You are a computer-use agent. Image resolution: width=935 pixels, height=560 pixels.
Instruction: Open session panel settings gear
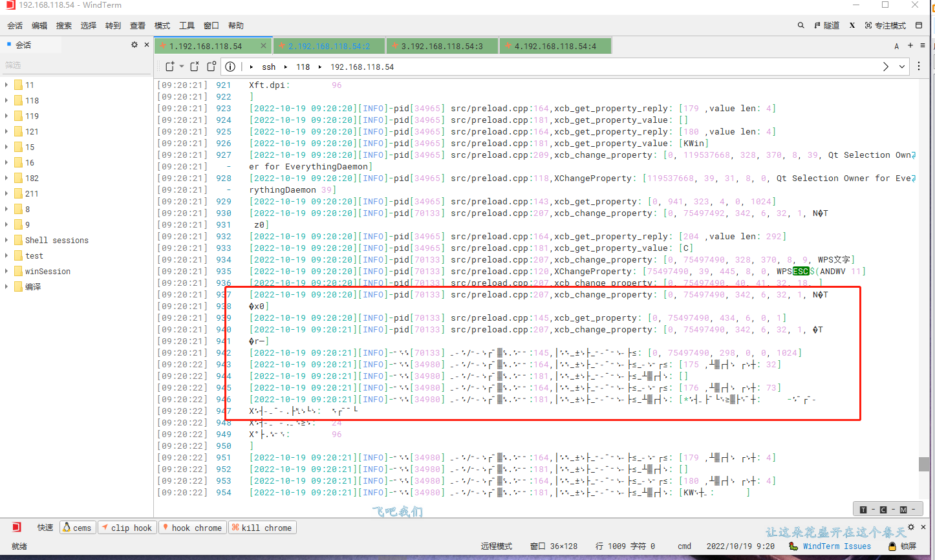coord(134,45)
